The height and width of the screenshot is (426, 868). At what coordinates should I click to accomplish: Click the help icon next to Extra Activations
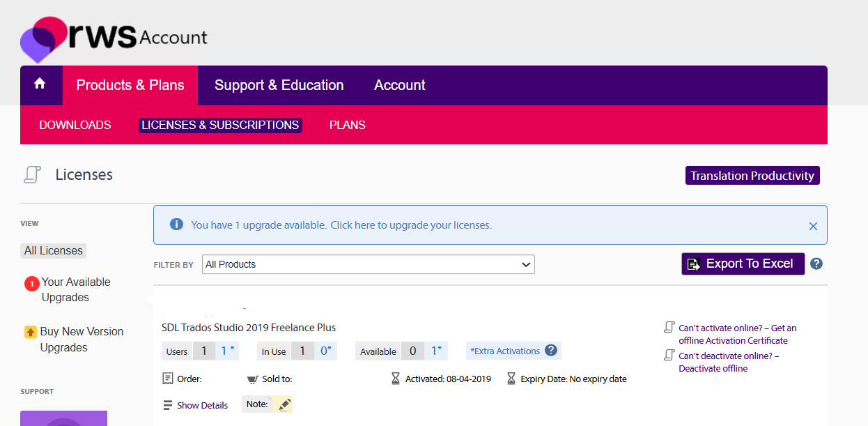tap(551, 351)
